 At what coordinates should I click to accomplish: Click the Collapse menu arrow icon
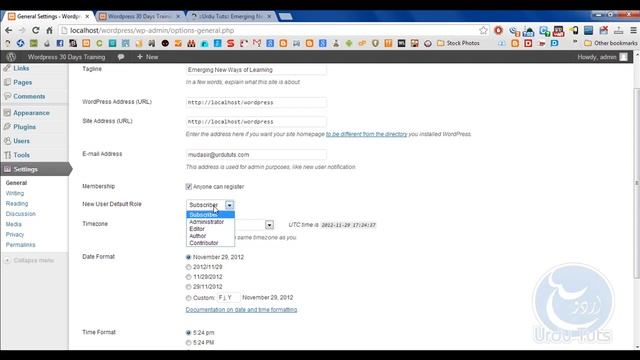pyautogui.click(x=7, y=260)
